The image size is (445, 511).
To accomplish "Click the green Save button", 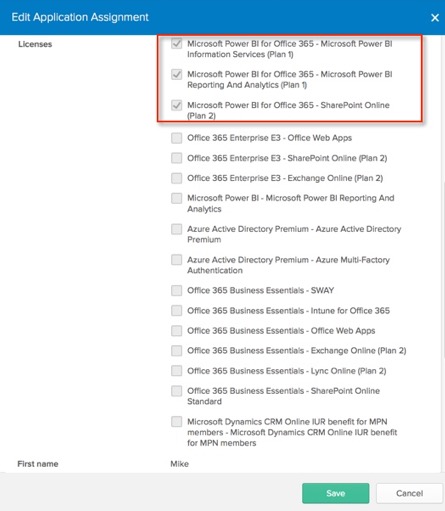I will [x=336, y=493].
